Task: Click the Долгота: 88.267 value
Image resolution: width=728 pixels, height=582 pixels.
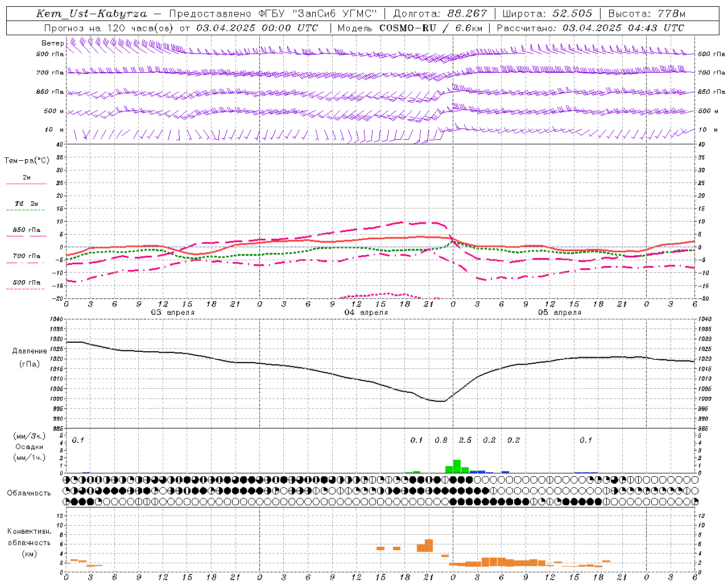Action: click(440, 14)
